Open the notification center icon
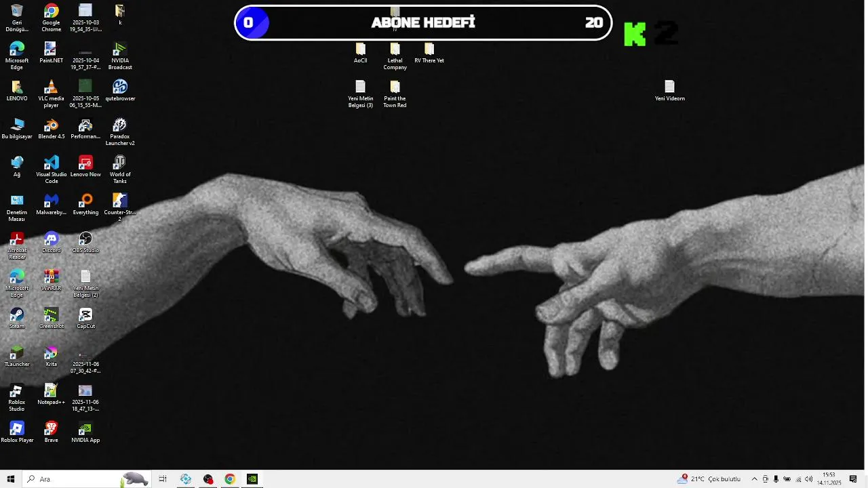 (x=853, y=479)
